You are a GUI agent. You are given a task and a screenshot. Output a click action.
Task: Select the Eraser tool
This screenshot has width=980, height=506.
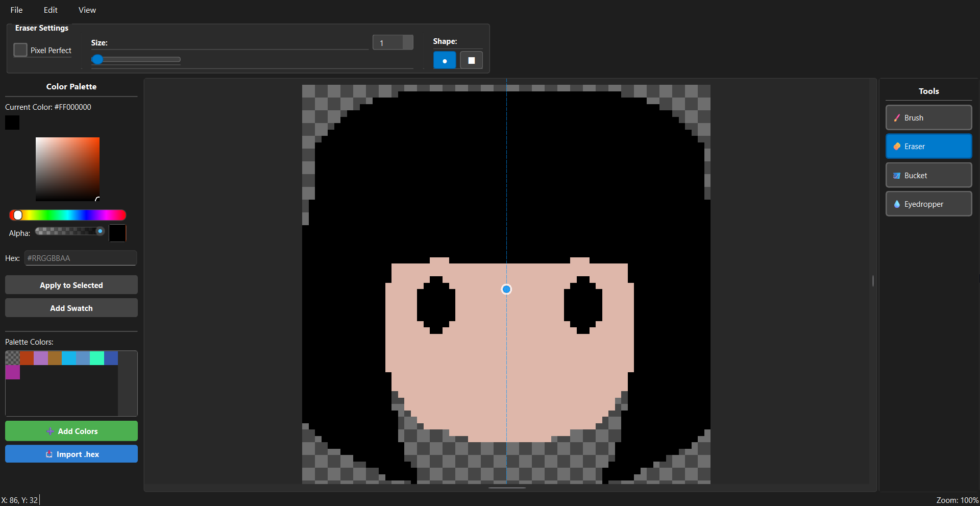click(928, 147)
